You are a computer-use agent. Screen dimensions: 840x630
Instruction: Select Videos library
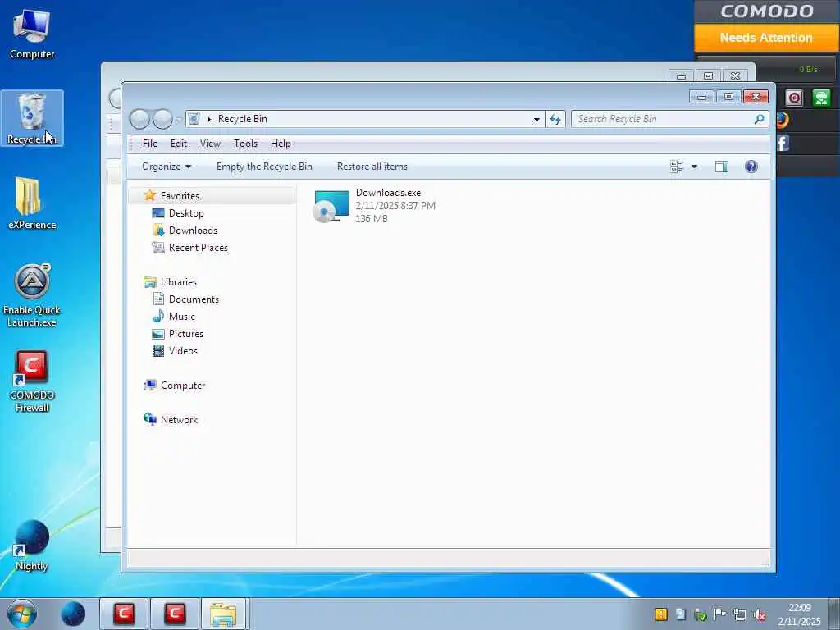tap(183, 351)
